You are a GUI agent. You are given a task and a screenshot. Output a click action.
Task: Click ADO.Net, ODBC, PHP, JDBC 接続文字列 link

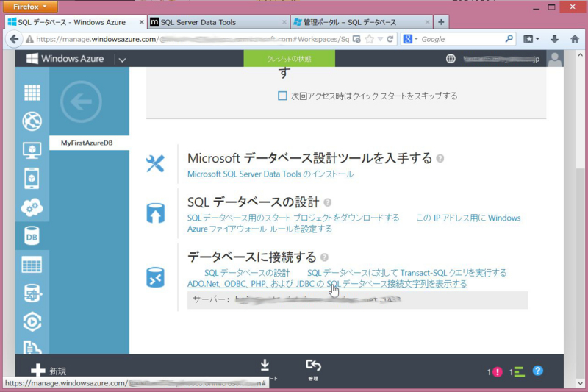(327, 284)
